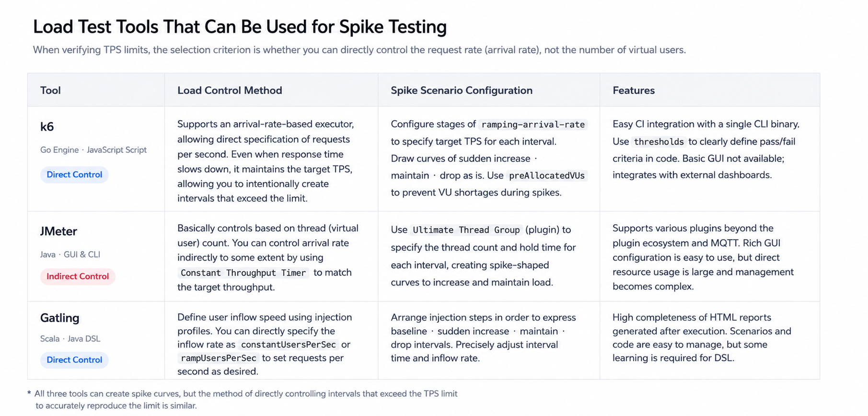Click the preAllocatedVUs code snippet
868x416 pixels.
(547, 176)
